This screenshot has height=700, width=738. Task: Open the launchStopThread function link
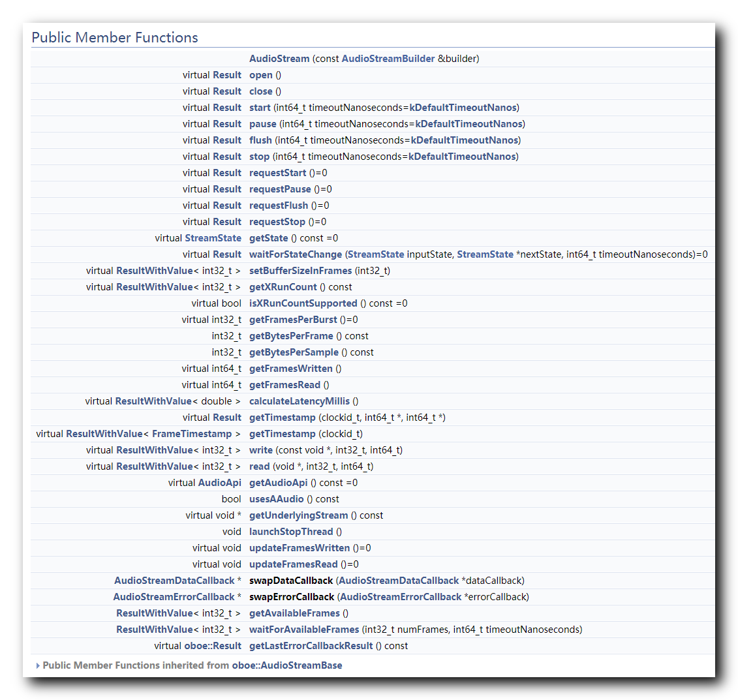291,532
